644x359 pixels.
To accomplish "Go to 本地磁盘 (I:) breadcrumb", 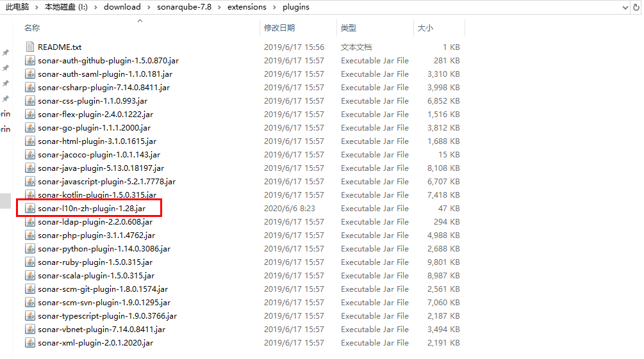I will coord(66,7).
